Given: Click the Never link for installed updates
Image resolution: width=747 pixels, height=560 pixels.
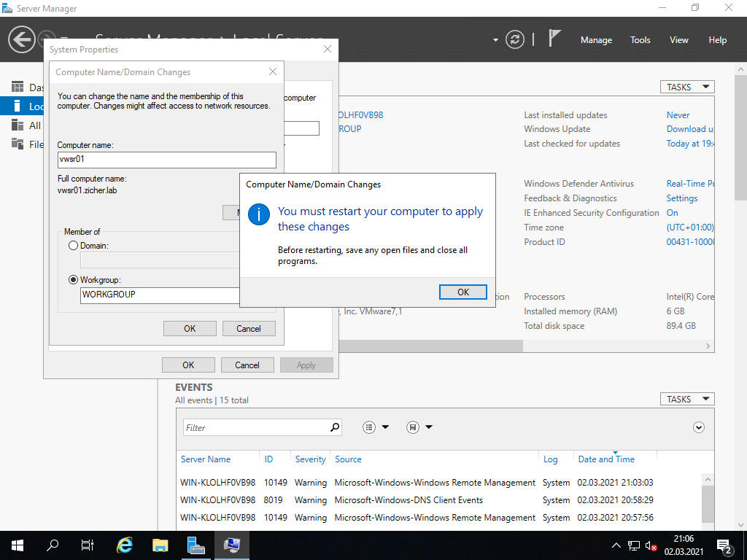Looking at the screenshot, I should (x=678, y=115).
